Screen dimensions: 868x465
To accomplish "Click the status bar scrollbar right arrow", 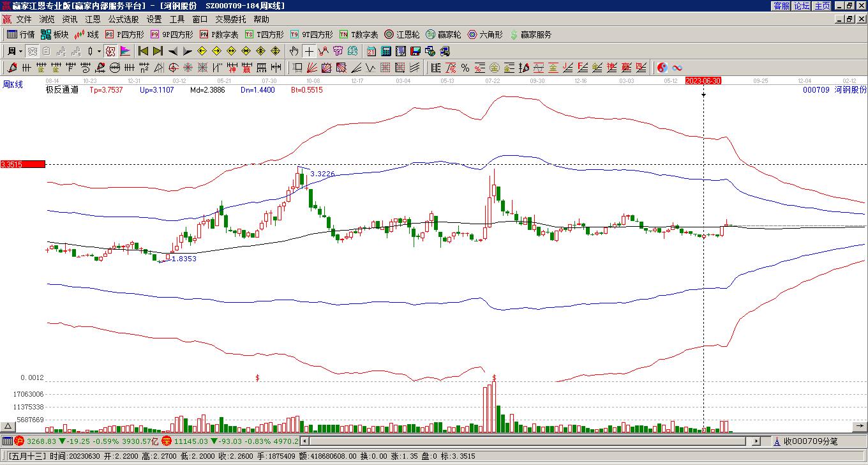I will tap(757, 441).
